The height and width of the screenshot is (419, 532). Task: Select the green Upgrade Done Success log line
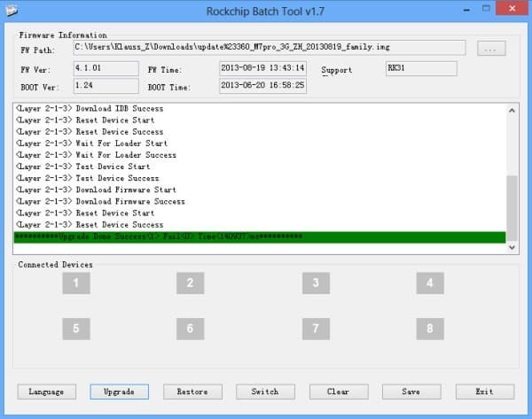260,237
